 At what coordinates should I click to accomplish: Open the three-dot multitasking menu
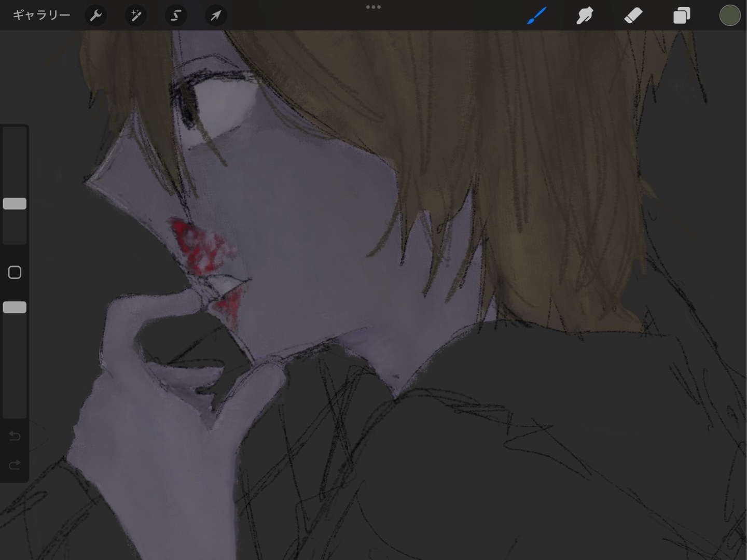[374, 7]
